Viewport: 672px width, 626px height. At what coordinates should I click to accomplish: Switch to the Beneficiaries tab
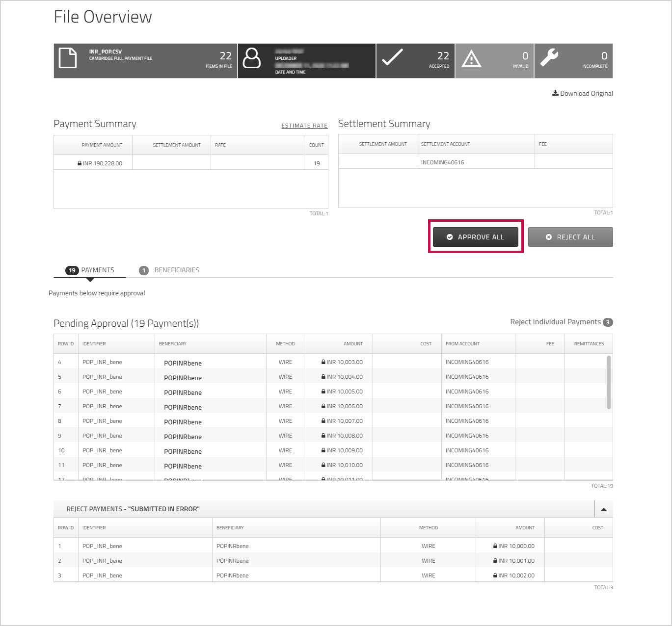pos(169,270)
